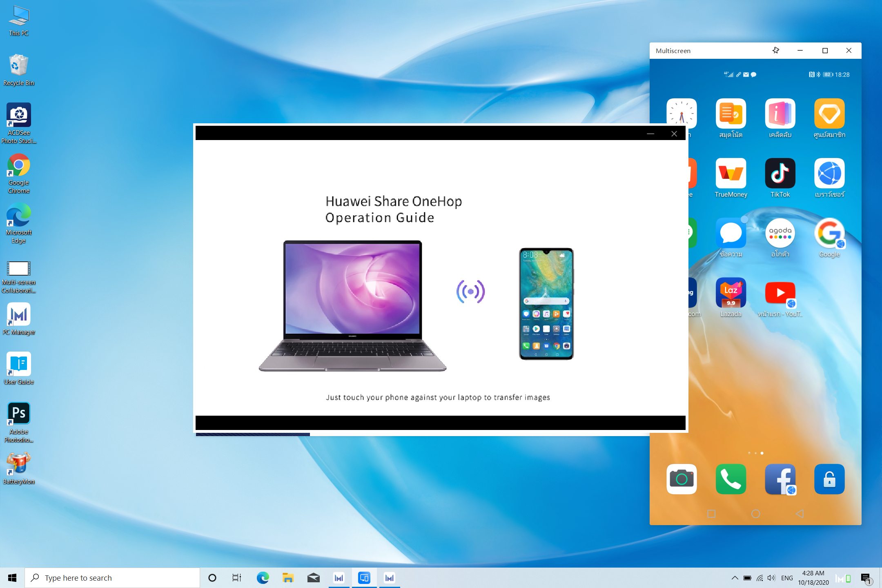
Task: Tap the phone's back triangle button
Action: point(800,514)
